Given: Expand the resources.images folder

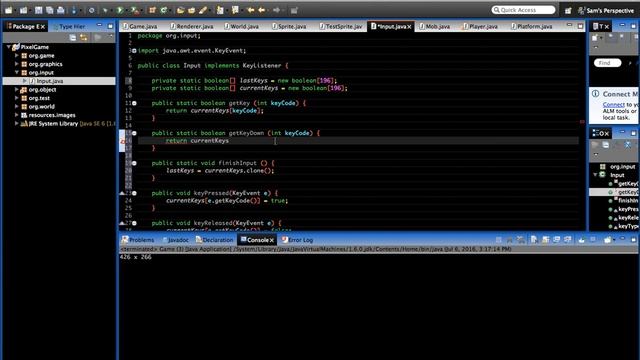Looking at the screenshot, I should pyautogui.click(x=17, y=115).
